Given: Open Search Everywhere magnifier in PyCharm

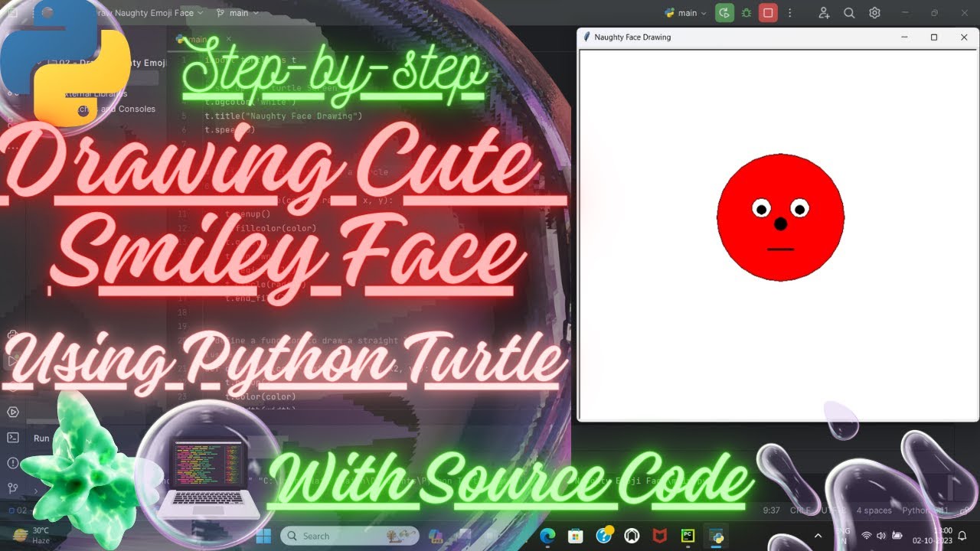Looking at the screenshot, I should [x=849, y=13].
